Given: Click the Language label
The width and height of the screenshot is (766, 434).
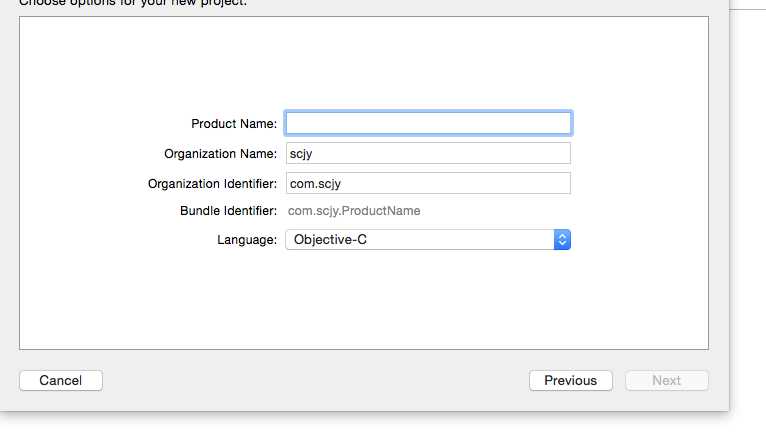Looking at the screenshot, I should tap(247, 240).
